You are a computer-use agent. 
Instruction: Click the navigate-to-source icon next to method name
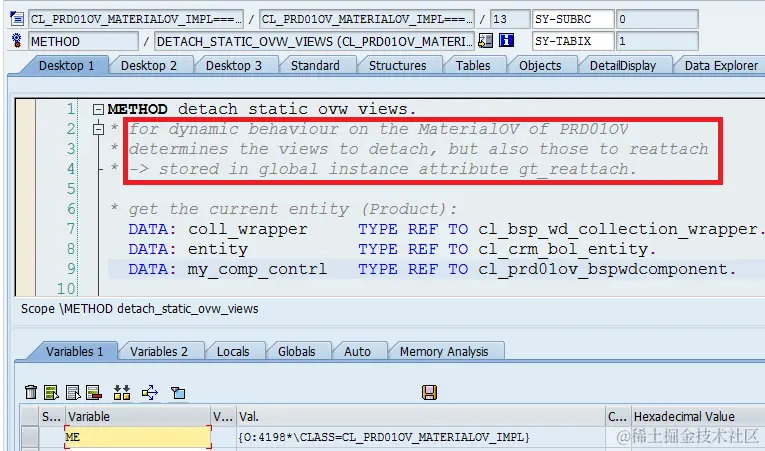pos(485,41)
